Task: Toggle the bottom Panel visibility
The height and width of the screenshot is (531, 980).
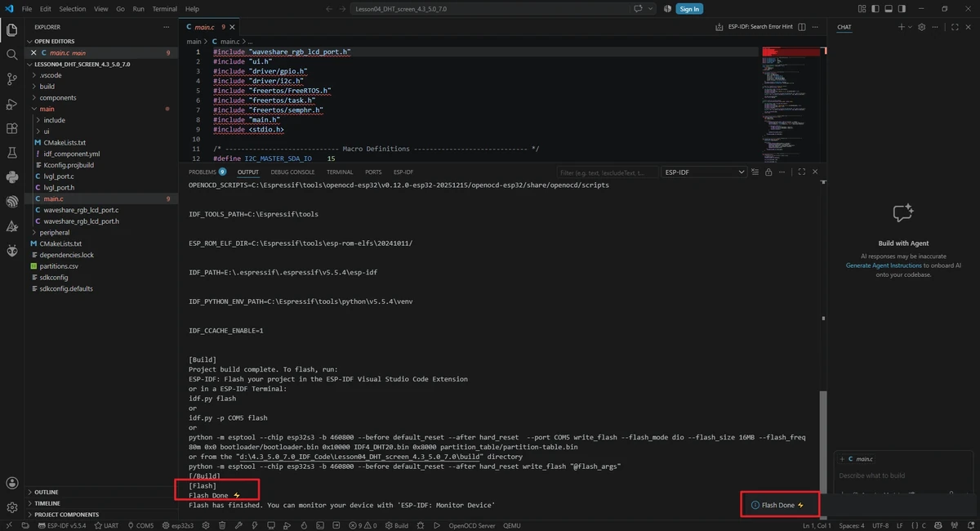Action: click(x=889, y=9)
